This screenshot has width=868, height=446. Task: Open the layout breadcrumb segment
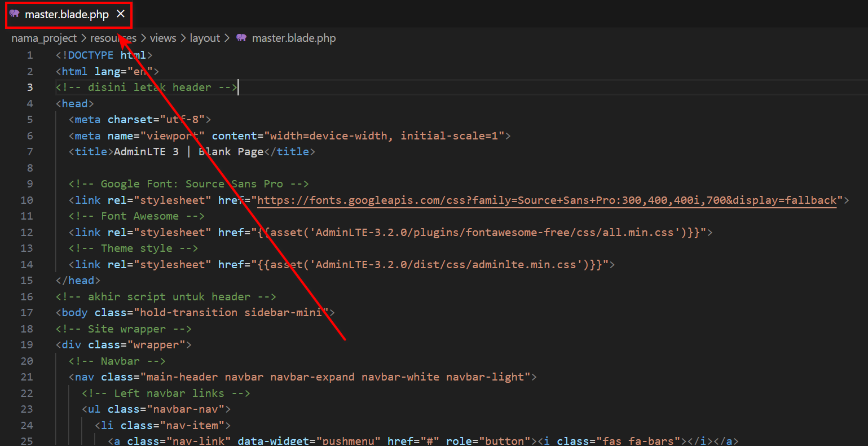(205, 38)
